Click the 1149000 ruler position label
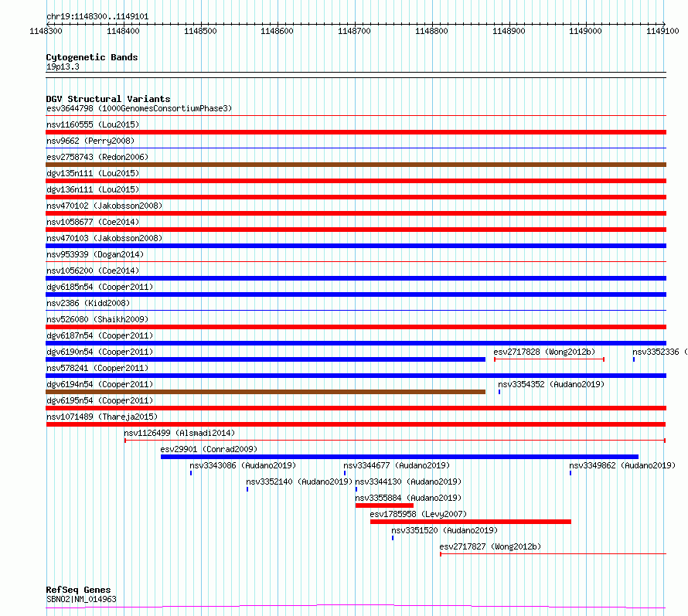The image size is (688, 616). (586, 31)
